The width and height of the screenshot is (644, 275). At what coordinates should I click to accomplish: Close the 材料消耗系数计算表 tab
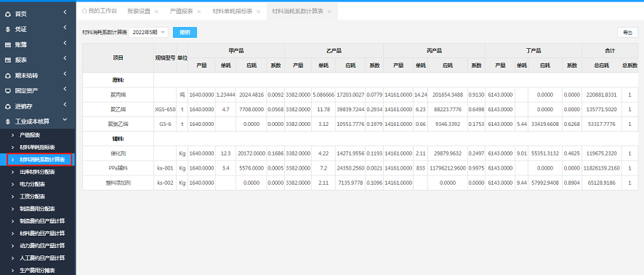pyautogui.click(x=329, y=12)
